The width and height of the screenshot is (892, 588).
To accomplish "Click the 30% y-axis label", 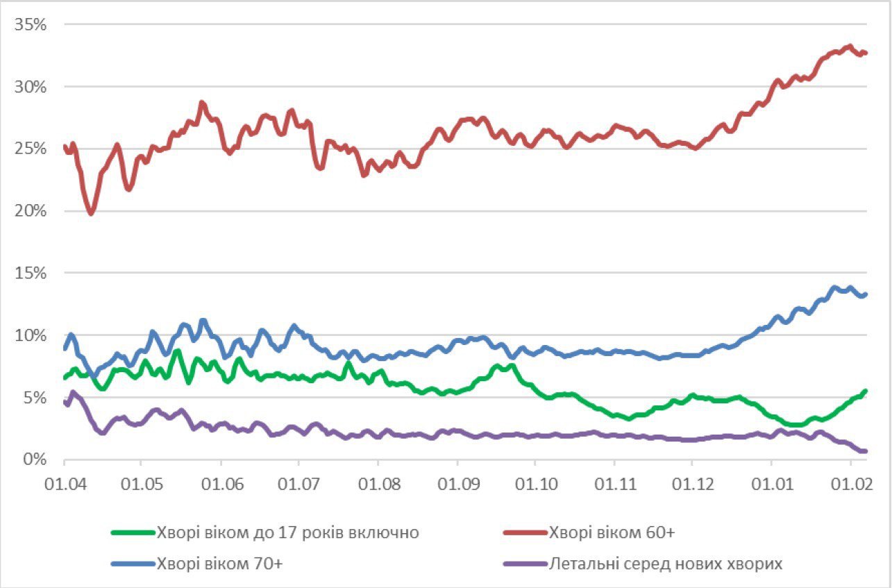I will click(x=31, y=87).
